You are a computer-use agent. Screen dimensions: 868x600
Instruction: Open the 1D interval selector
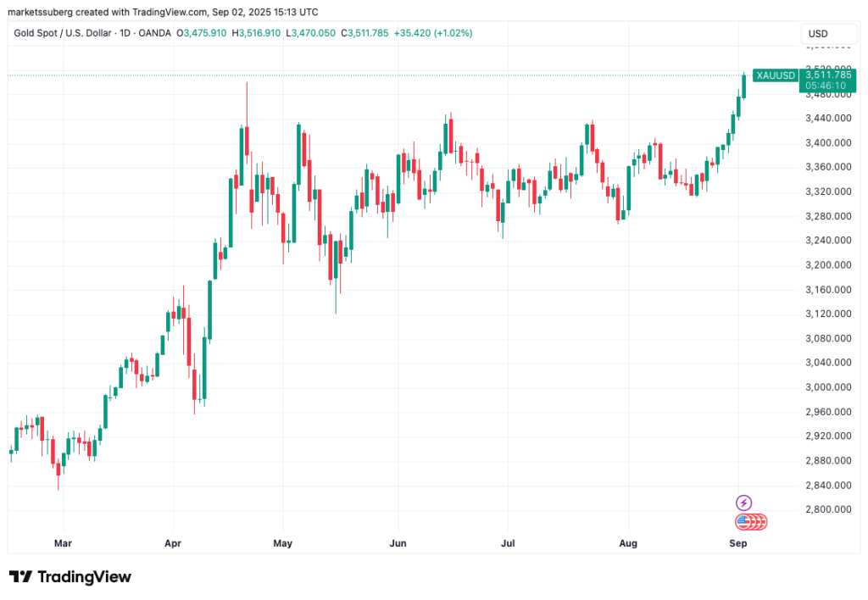point(124,33)
